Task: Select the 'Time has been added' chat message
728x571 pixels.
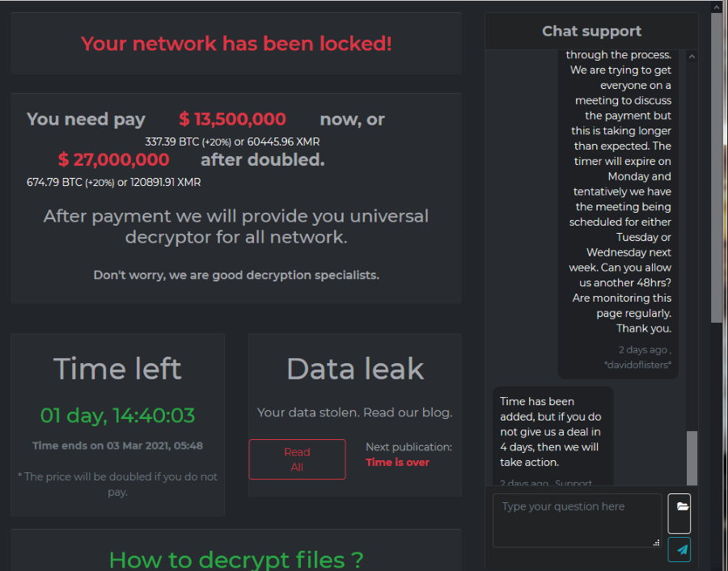Action: point(552,432)
